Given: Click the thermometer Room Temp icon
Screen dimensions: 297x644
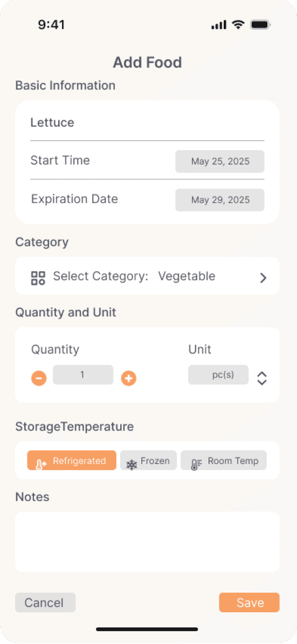Looking at the screenshot, I should pyautogui.click(x=196, y=465).
